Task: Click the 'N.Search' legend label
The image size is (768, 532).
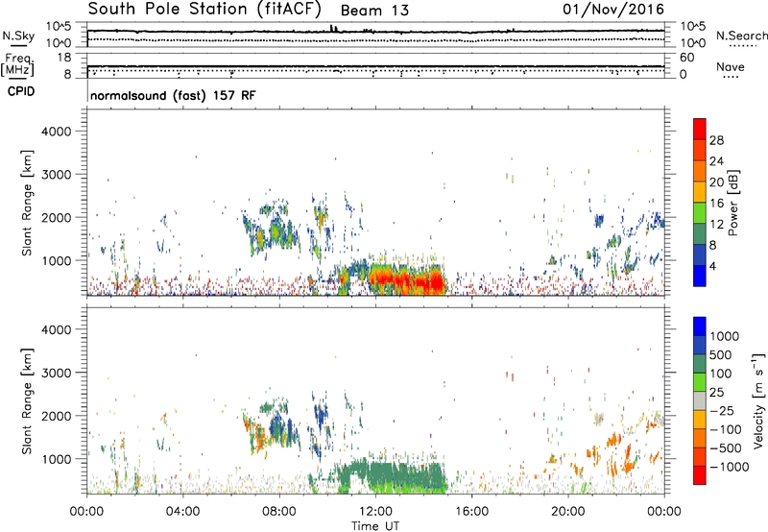Action: click(741, 36)
